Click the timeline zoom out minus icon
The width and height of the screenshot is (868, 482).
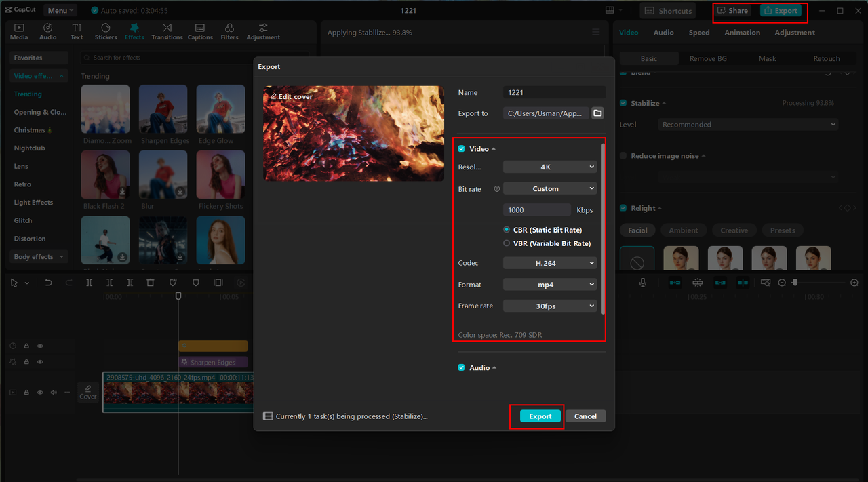[782, 283]
